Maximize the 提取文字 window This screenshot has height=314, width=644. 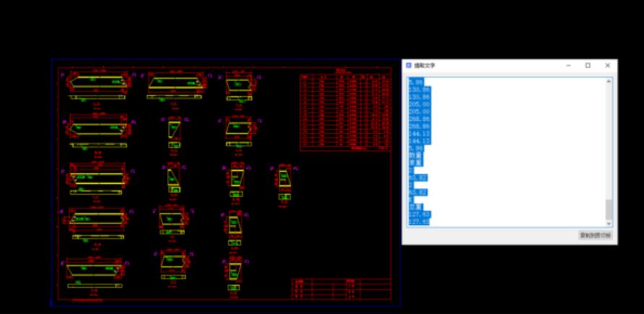click(x=588, y=65)
